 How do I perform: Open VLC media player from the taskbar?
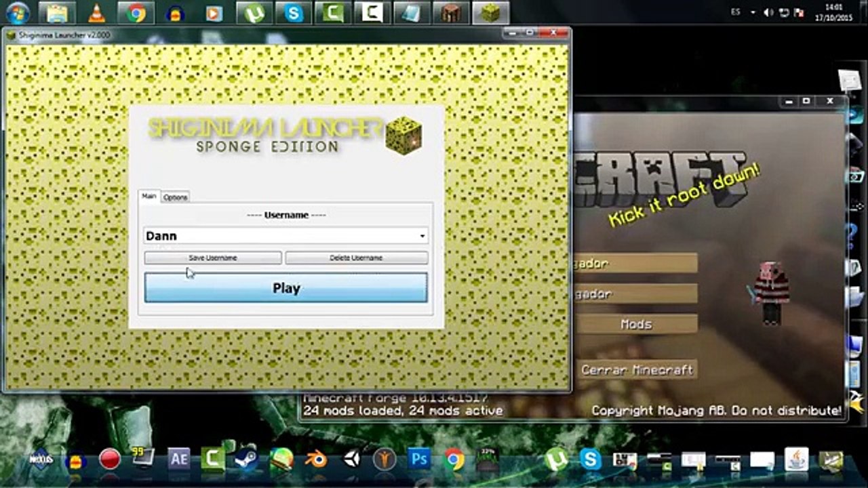97,12
